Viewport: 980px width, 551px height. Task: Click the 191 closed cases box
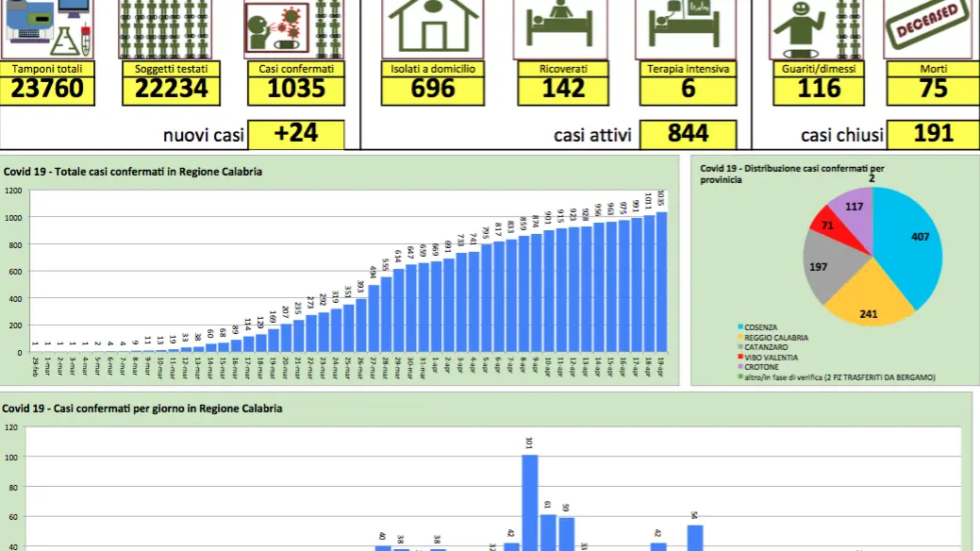click(x=933, y=134)
